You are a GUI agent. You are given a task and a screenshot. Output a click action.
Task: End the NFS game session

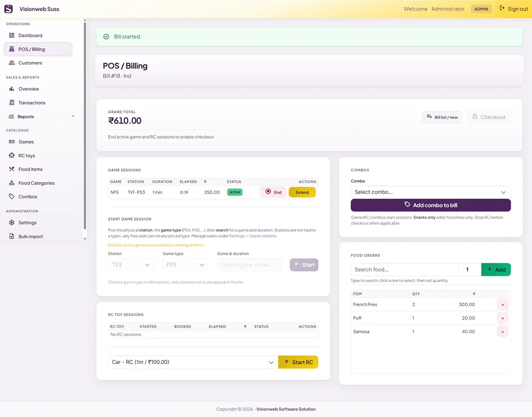tap(273, 192)
